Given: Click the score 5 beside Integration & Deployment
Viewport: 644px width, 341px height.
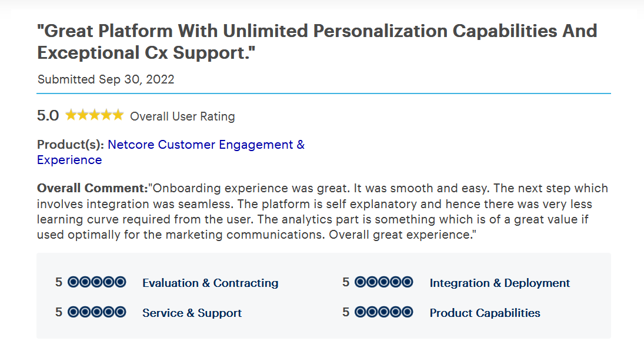Looking at the screenshot, I should pyautogui.click(x=346, y=282).
